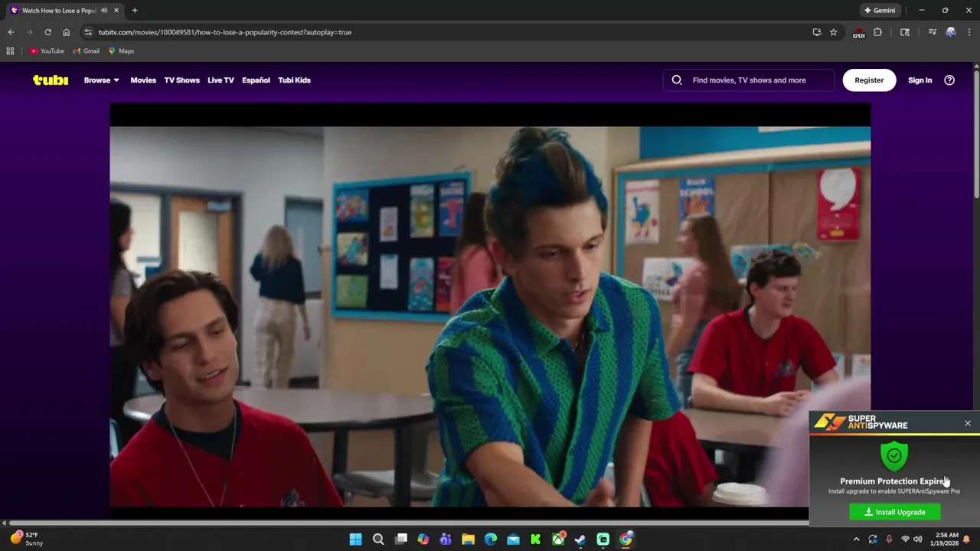Expand the Browse dropdown menu
980x551 pixels.
(x=101, y=80)
